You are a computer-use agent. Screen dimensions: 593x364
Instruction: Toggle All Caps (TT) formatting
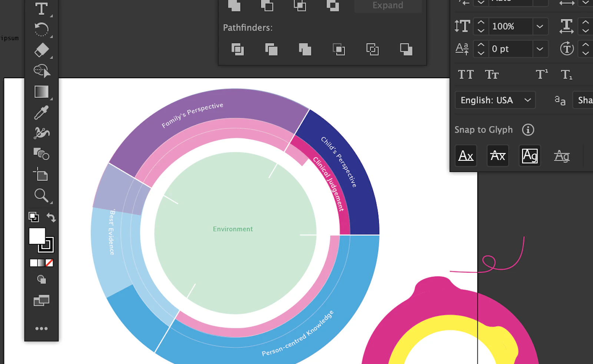tap(466, 75)
